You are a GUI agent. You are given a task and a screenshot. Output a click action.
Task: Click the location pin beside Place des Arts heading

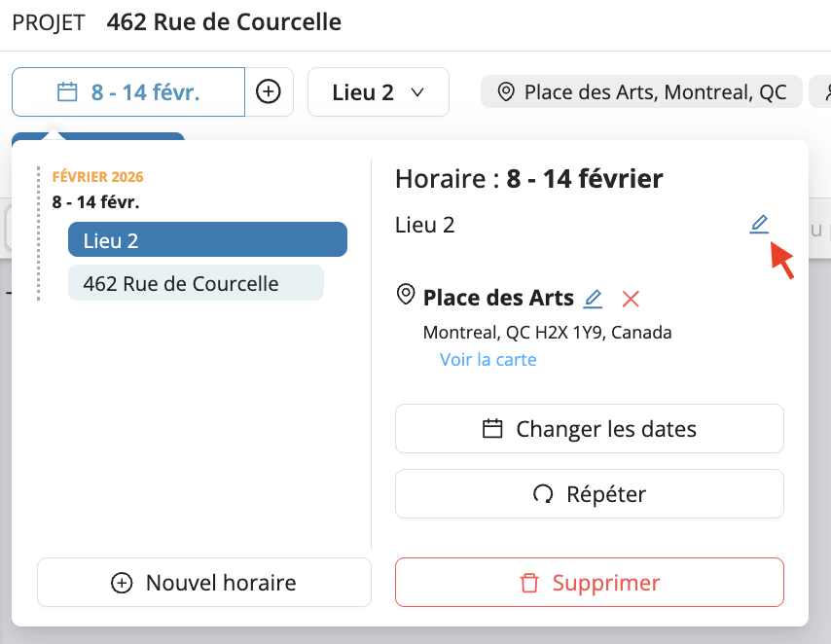[x=406, y=294]
